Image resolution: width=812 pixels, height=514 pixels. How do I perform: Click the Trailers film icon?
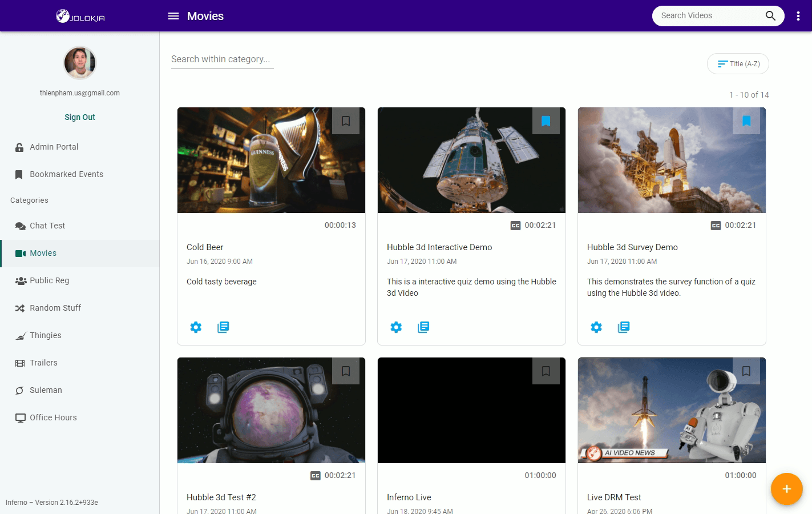click(20, 363)
